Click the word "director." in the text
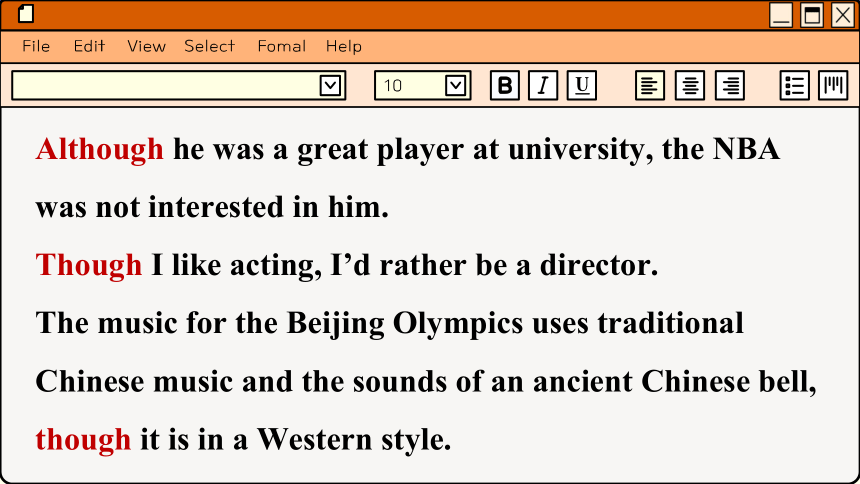860x484 pixels. coord(599,265)
